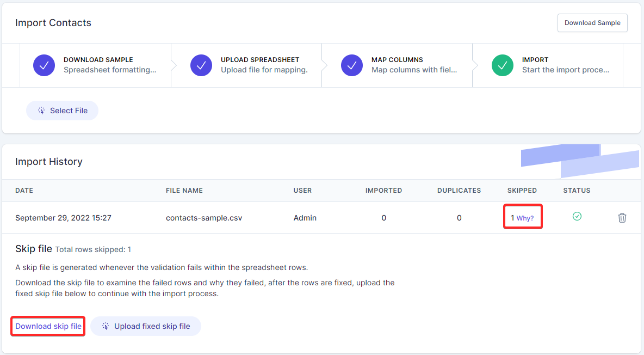Viewport: 644px width, 355px height.
Task: Click the DUPLICATES column header
Action: (459, 191)
